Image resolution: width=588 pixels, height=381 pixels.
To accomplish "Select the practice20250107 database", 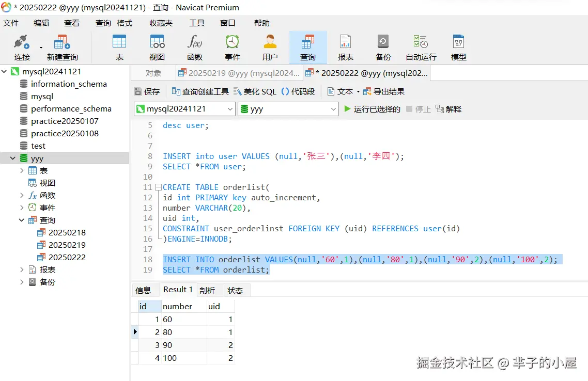I will pos(65,121).
